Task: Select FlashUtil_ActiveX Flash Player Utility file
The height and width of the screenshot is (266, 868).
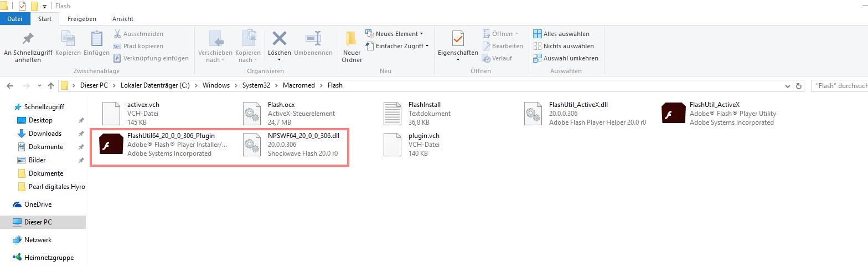Action: coord(720,113)
